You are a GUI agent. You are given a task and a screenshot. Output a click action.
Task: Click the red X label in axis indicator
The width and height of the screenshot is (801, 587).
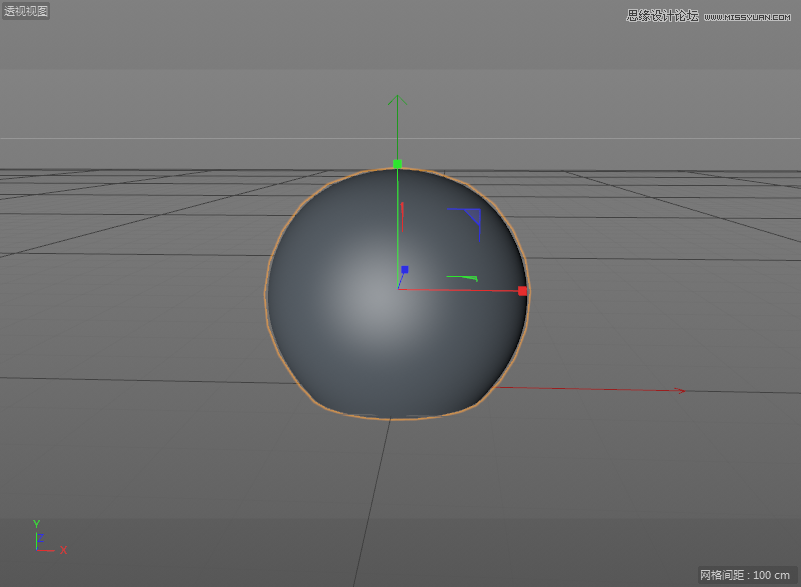tap(63, 550)
